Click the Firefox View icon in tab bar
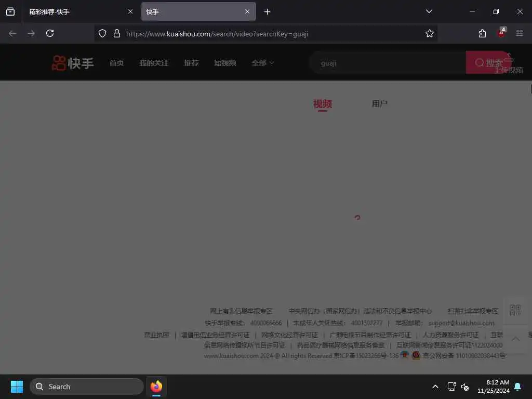This screenshot has width=532, height=399. click(10, 11)
